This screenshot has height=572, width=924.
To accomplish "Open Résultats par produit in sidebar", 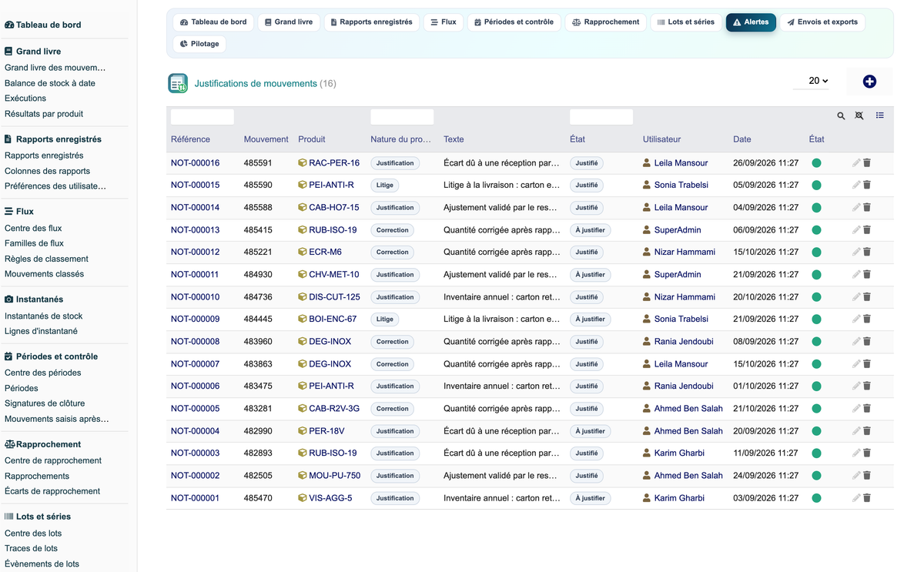I will [44, 114].
